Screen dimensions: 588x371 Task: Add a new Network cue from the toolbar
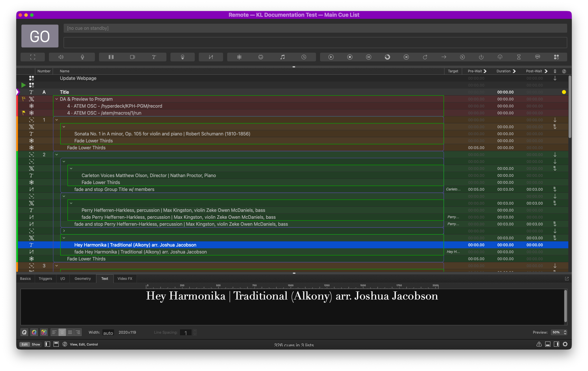tap(239, 57)
